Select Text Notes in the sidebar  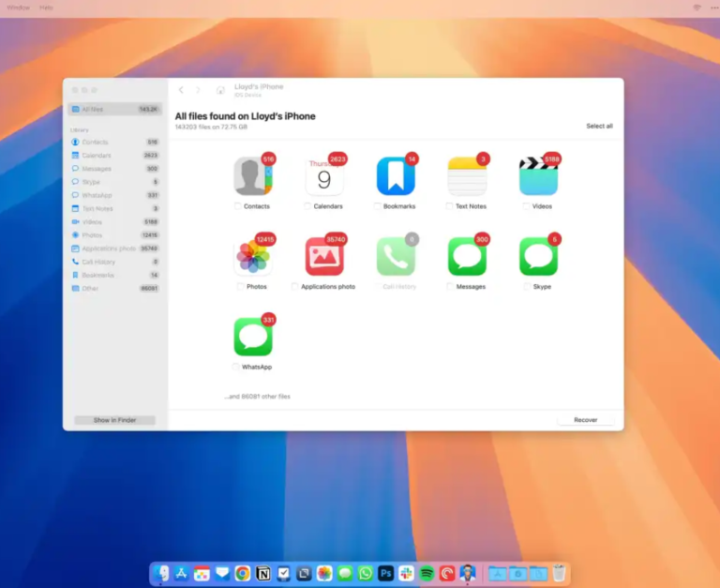point(114,208)
